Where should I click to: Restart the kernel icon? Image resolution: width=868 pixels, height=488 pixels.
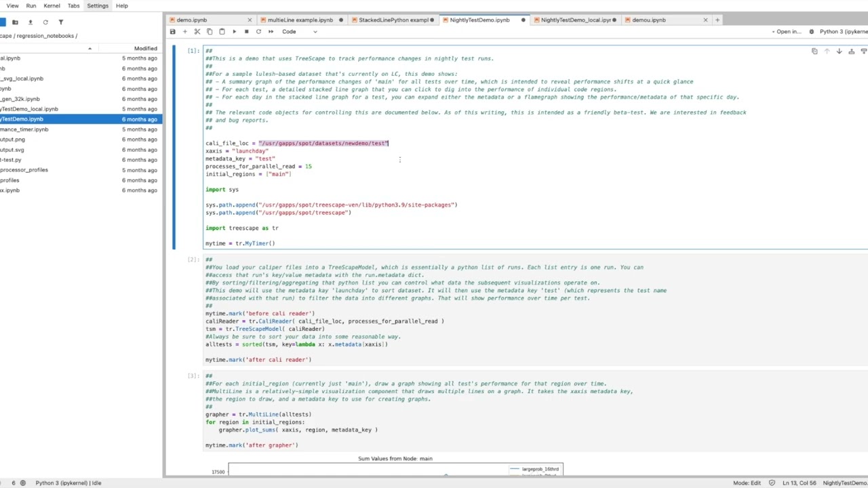click(258, 32)
